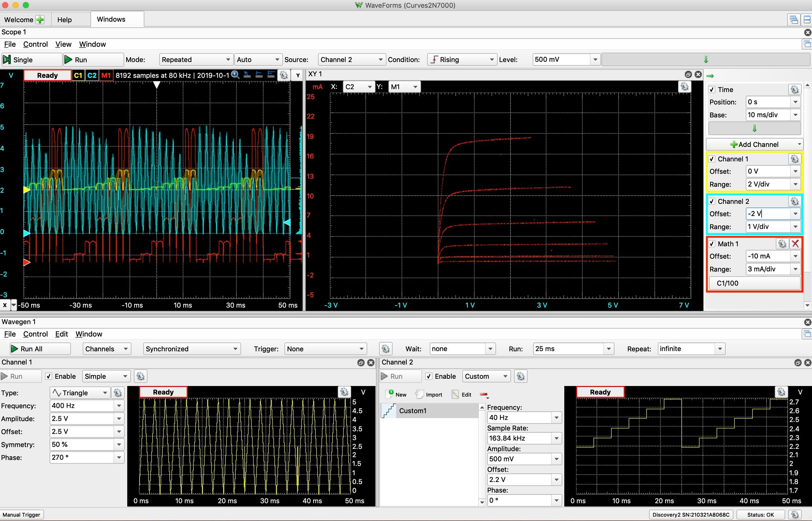Switch to the Welcome tab
The width and height of the screenshot is (812, 521).
19,19
